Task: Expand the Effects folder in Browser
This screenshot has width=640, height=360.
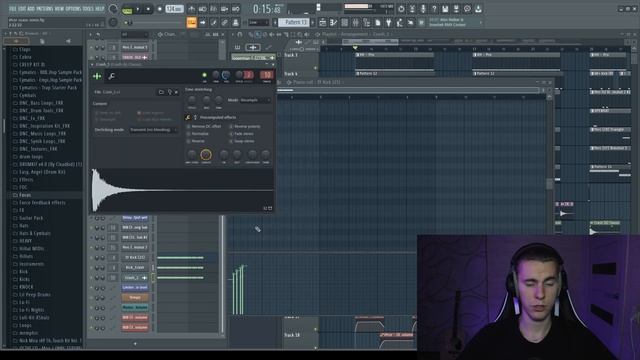Action: pos(26,180)
